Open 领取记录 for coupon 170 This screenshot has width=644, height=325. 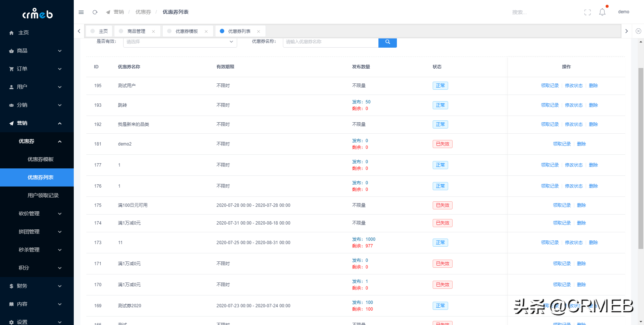pos(561,285)
